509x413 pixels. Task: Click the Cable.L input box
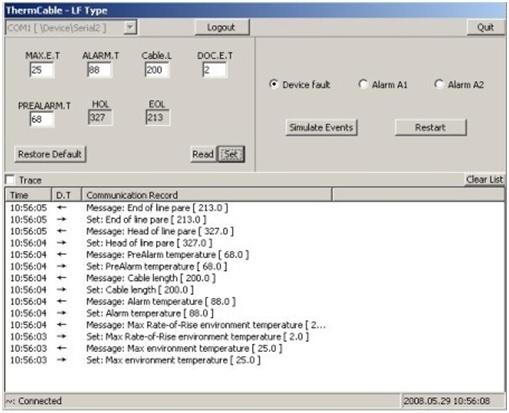[157, 70]
